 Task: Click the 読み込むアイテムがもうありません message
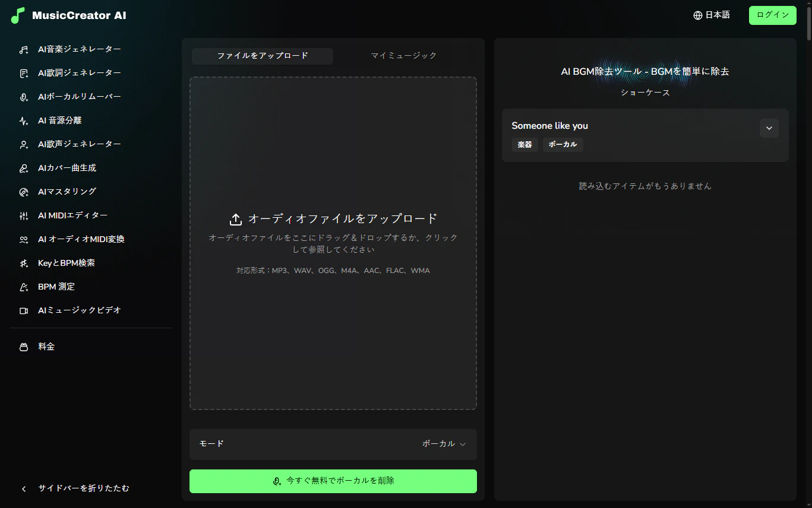click(x=645, y=186)
